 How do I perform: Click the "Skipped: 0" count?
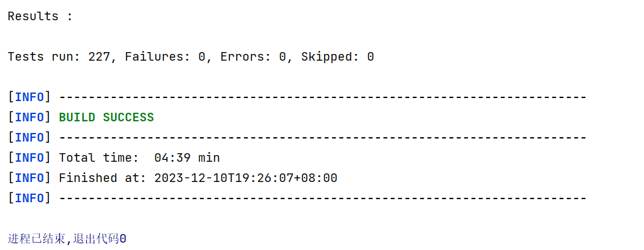[337, 57]
